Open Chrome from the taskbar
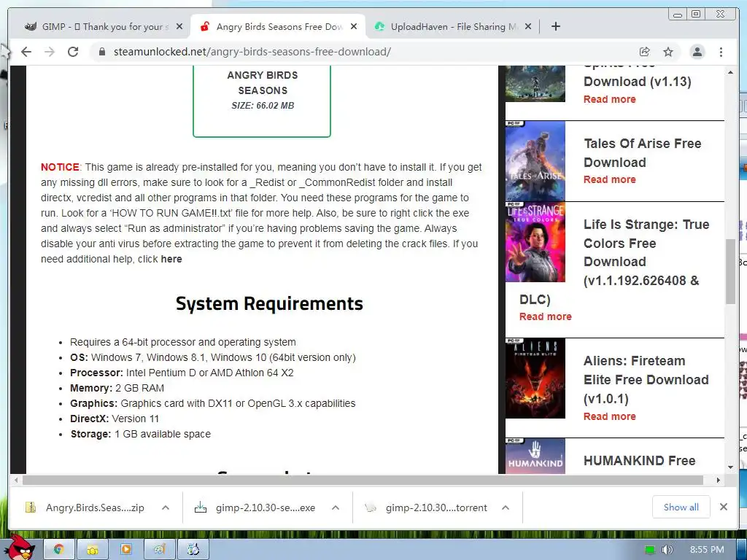747x560 pixels. tap(59, 550)
